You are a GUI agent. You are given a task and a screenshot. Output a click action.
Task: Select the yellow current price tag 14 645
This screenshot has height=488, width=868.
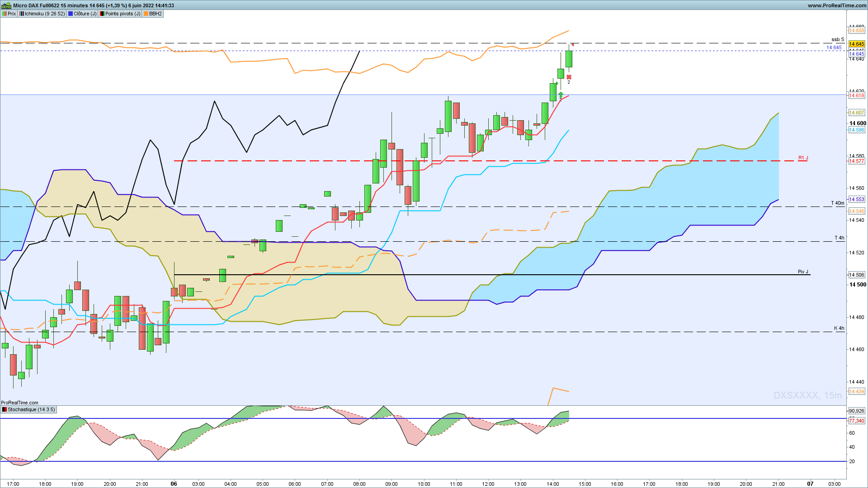857,44
